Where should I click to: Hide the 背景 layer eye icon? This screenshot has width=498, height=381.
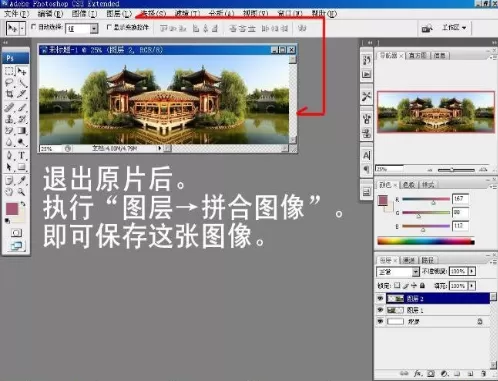[x=380, y=321]
